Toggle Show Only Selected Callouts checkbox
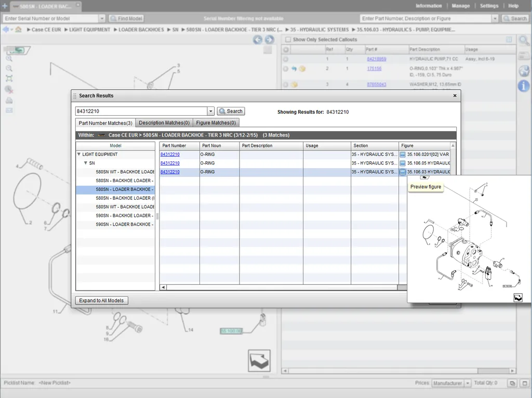The image size is (532, 398). coord(288,39)
